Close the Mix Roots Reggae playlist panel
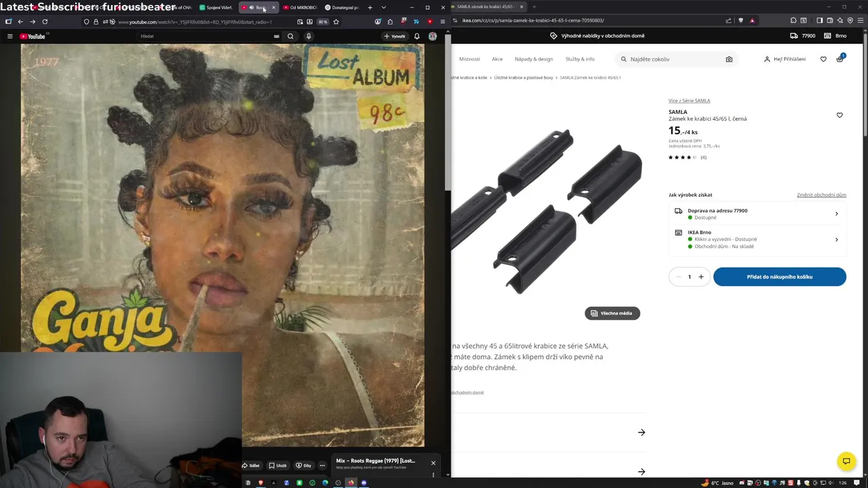Screen dimensions: 868x488 (x=433, y=463)
